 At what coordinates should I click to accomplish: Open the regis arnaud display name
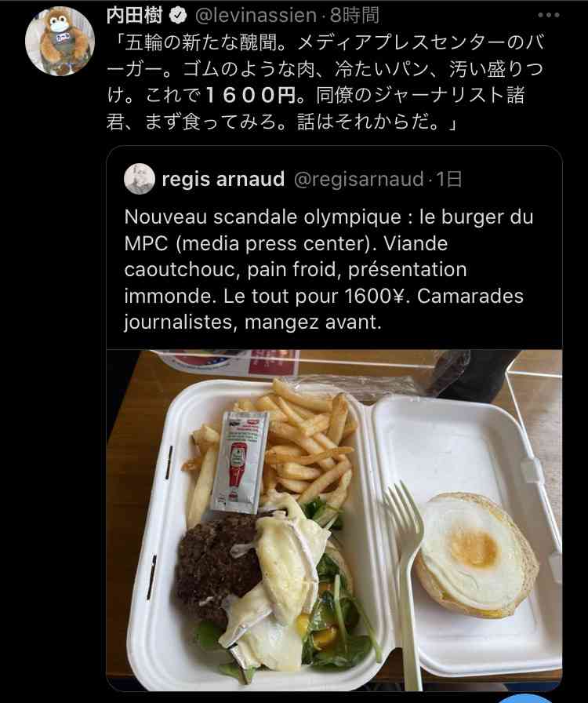click(223, 179)
